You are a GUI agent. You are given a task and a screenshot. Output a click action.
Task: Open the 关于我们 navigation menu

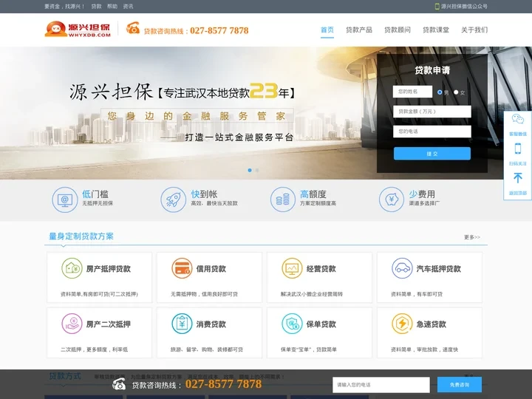click(x=474, y=30)
